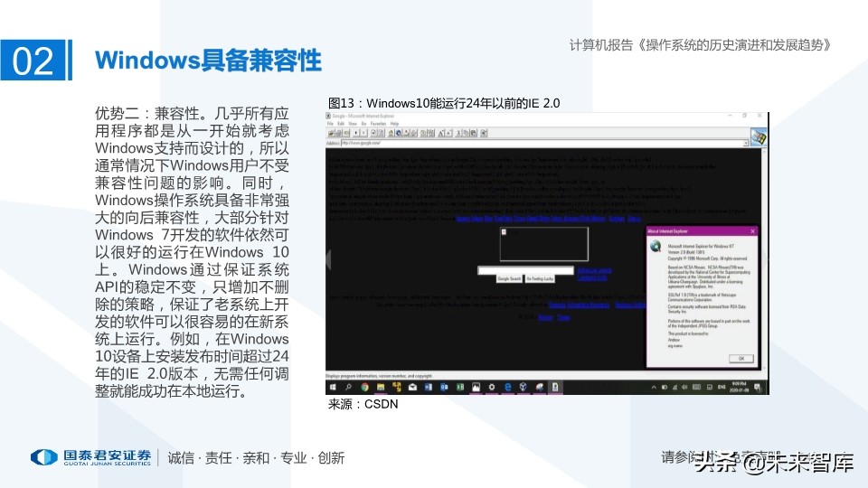The width and height of the screenshot is (868, 488).
Task: Click OK in About Internet Explorer dialog
Action: [741, 359]
